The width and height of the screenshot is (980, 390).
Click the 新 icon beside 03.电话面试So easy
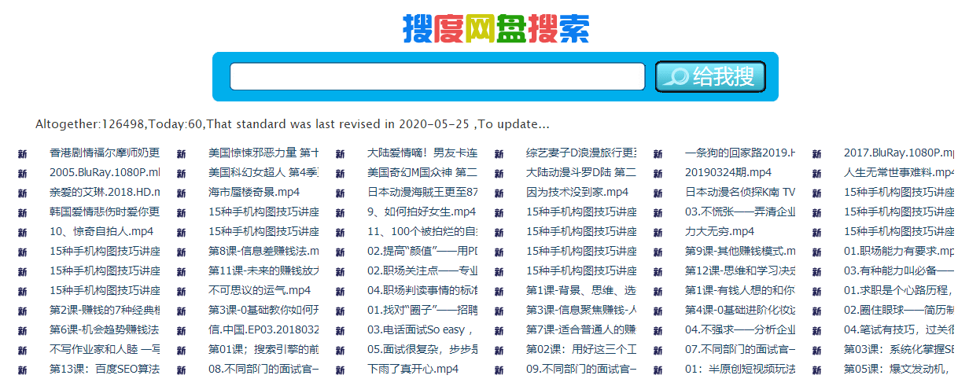coord(340,330)
